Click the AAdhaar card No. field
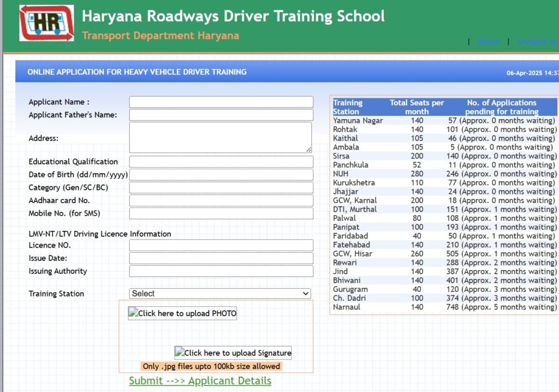 [x=221, y=200]
